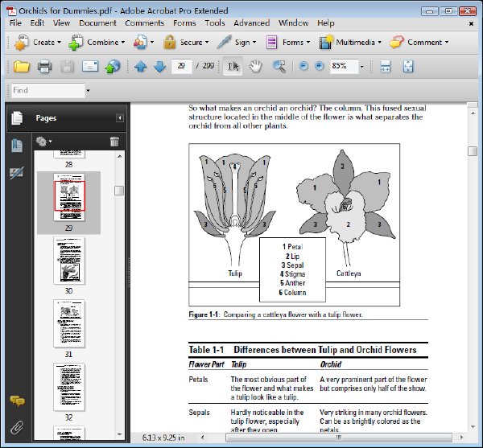Select the Marquee Zoom tool
The image size is (483, 448).
coord(279,67)
